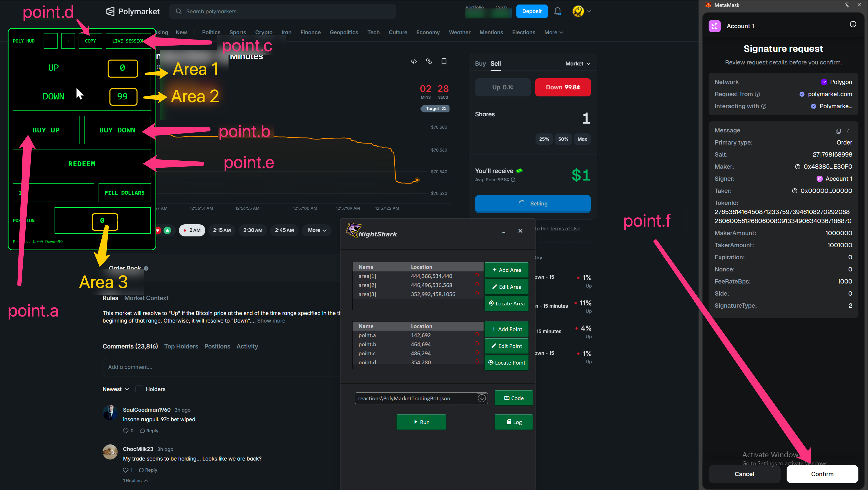Select the Down 99.8¢ outcome button
Viewport: 868px width, 490px height.
tap(563, 87)
